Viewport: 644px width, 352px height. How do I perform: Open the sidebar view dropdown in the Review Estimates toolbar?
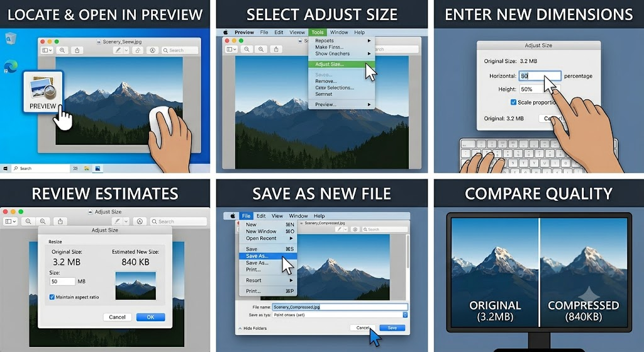click(x=10, y=221)
